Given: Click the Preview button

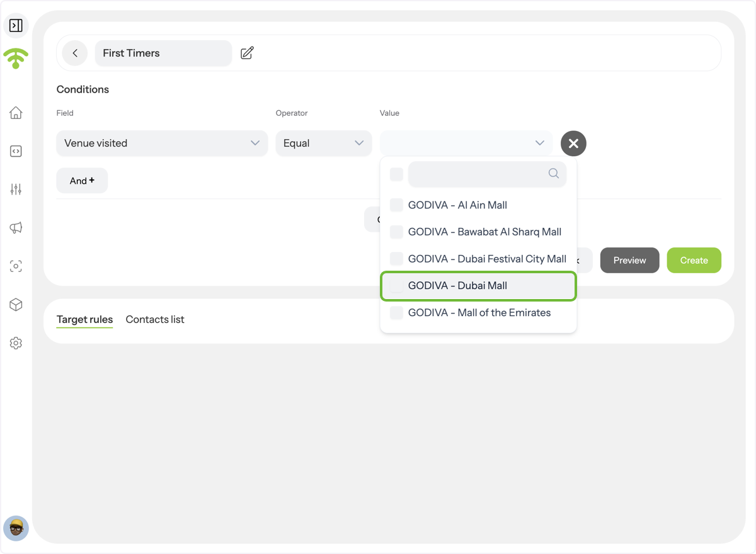Looking at the screenshot, I should pos(630,260).
